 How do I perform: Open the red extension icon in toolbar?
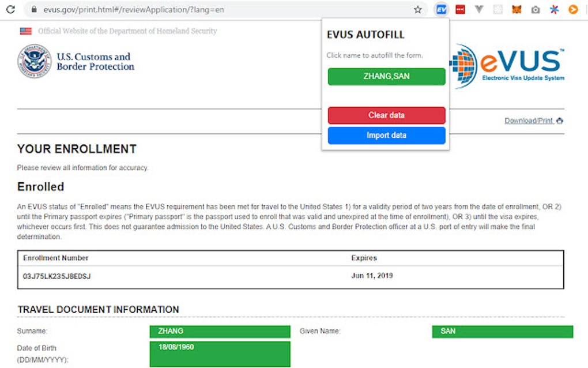pyautogui.click(x=460, y=9)
